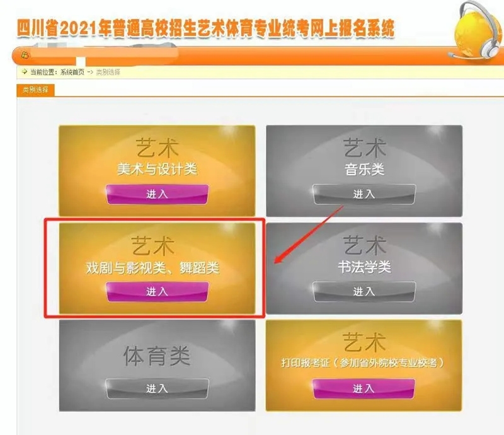
Task: Click the 类别选择 breadcrumb text
Action: pos(108,72)
